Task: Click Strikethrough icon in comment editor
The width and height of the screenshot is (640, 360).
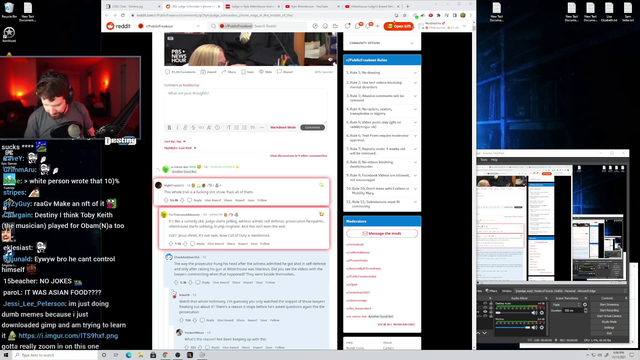Action: (193, 128)
